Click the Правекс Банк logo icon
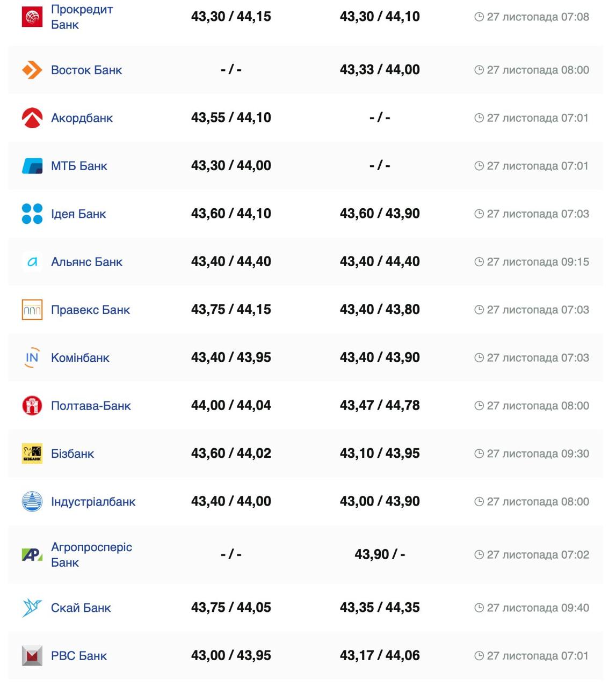 coord(32,310)
